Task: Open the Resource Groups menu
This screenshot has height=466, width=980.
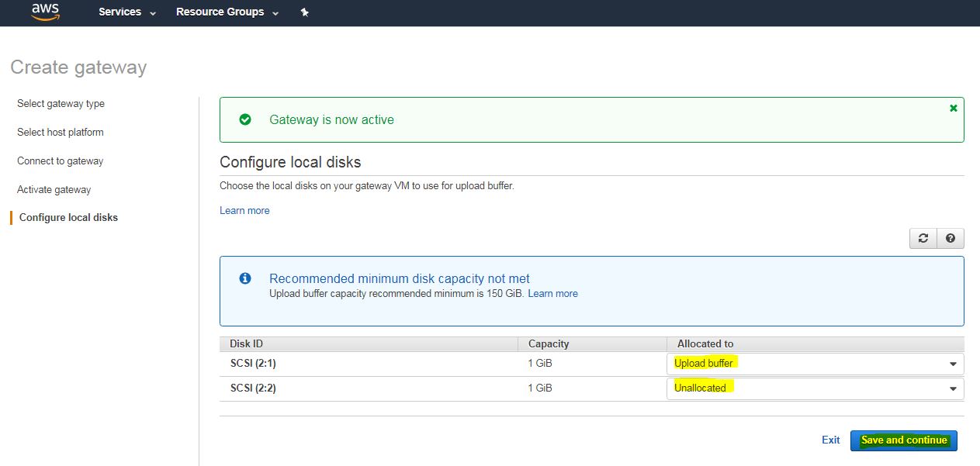Action: pos(227,12)
